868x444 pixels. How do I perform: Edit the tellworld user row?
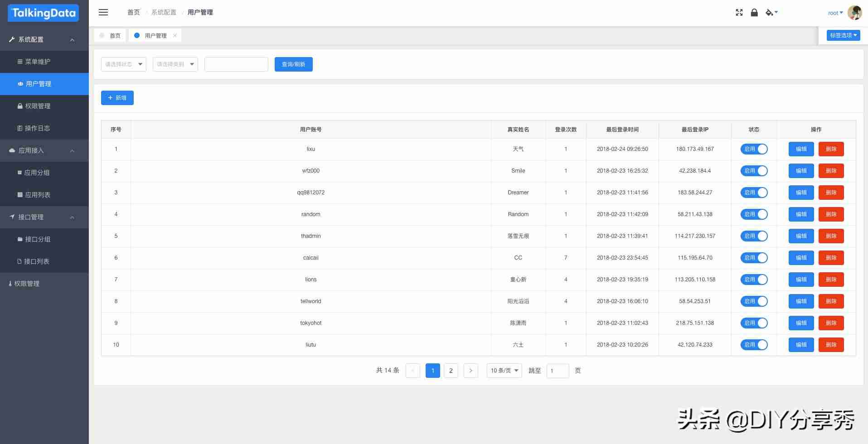coord(801,301)
